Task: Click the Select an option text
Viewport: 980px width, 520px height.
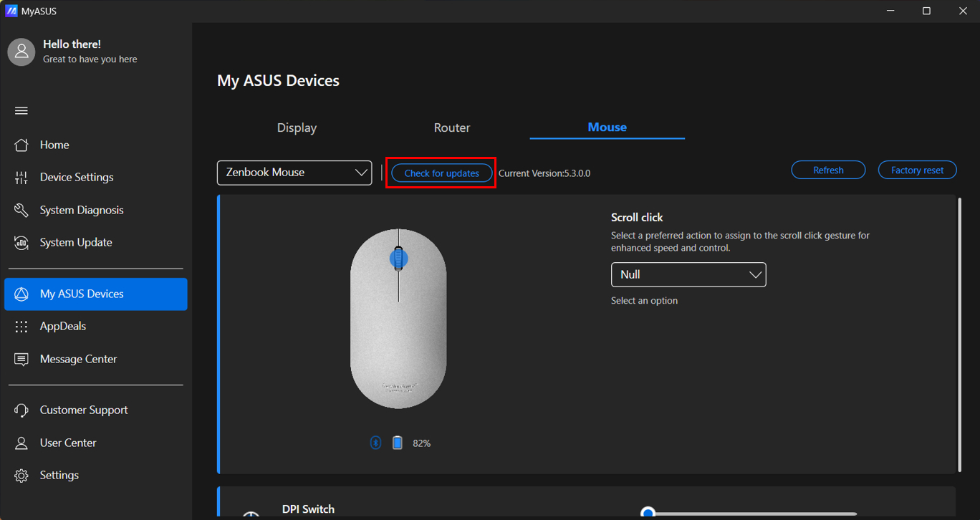Action: tap(644, 301)
